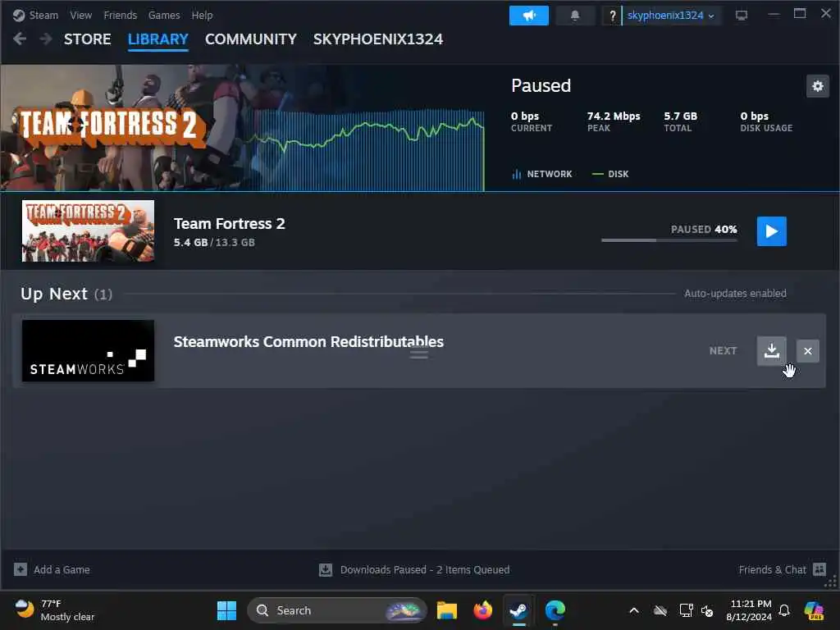Open the Steam menu
Image resolution: width=840 pixels, height=630 pixels.
click(x=43, y=16)
